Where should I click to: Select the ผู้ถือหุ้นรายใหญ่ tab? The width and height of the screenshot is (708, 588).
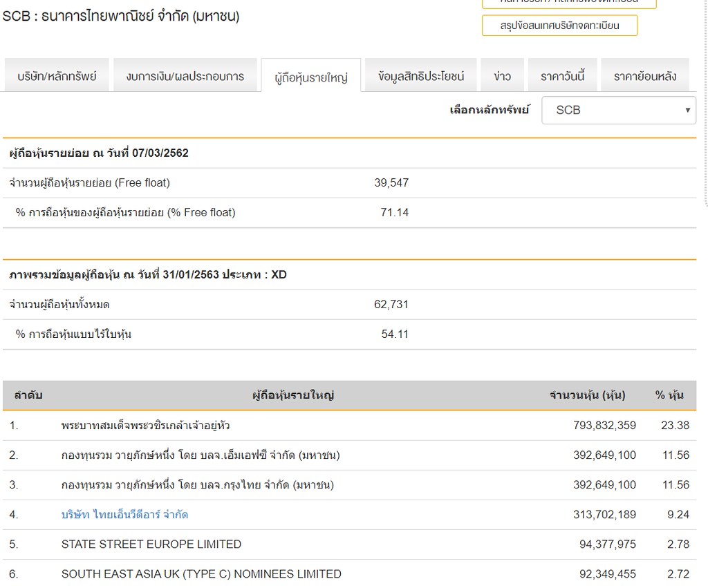pos(311,76)
